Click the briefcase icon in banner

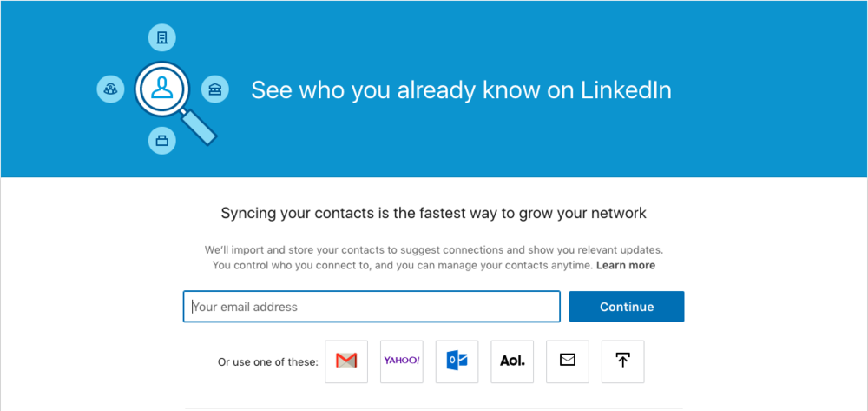162,140
